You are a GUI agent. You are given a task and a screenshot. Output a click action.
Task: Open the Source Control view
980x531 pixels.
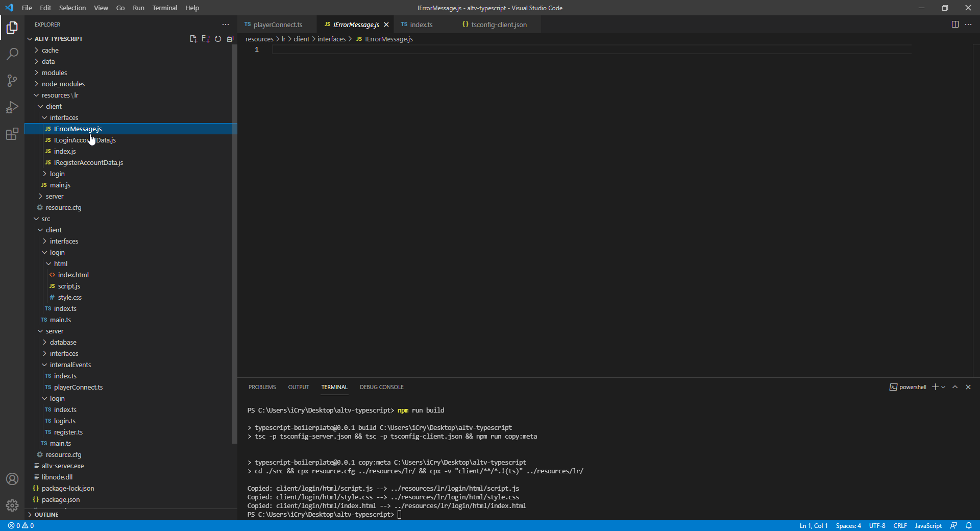[12, 81]
